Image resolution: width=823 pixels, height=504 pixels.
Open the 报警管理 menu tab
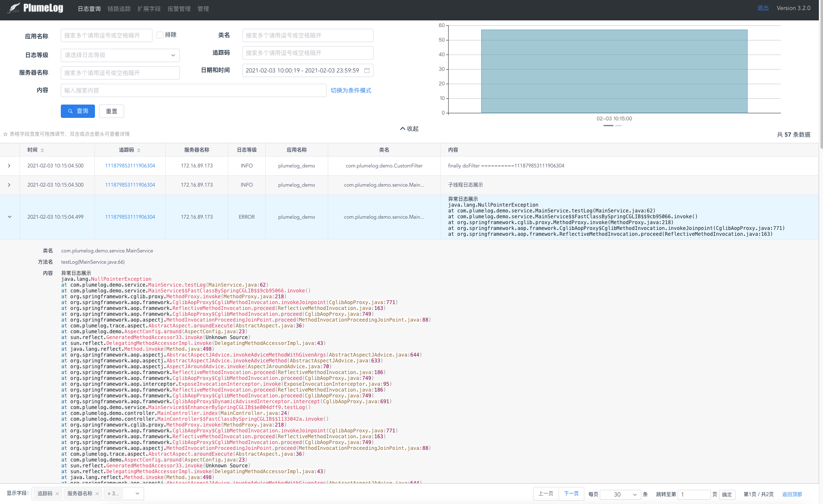coord(179,9)
